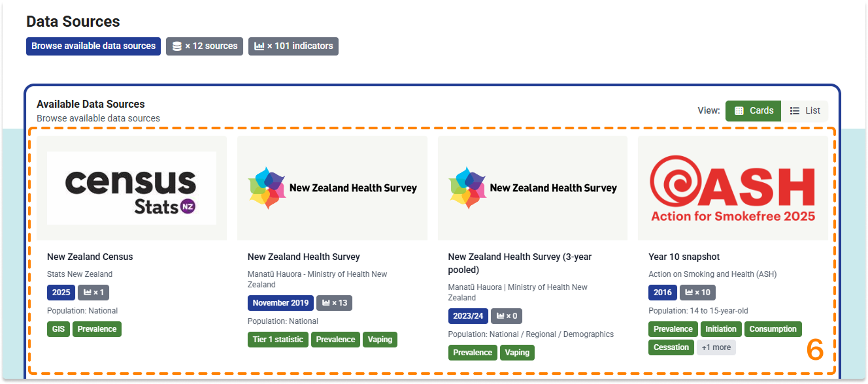Select the Tier 1 statistic tag
The image size is (868, 384).
(x=278, y=340)
